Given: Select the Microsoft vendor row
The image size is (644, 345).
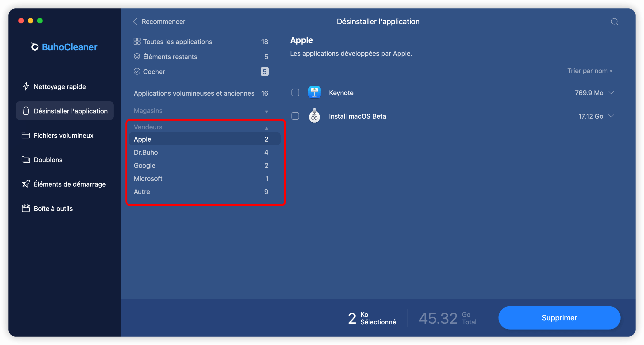Looking at the screenshot, I should [x=204, y=178].
